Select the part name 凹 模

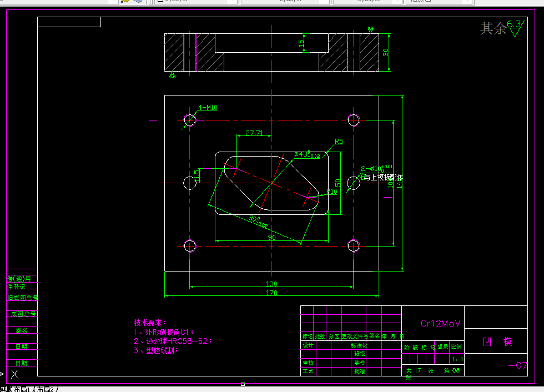[497, 341]
